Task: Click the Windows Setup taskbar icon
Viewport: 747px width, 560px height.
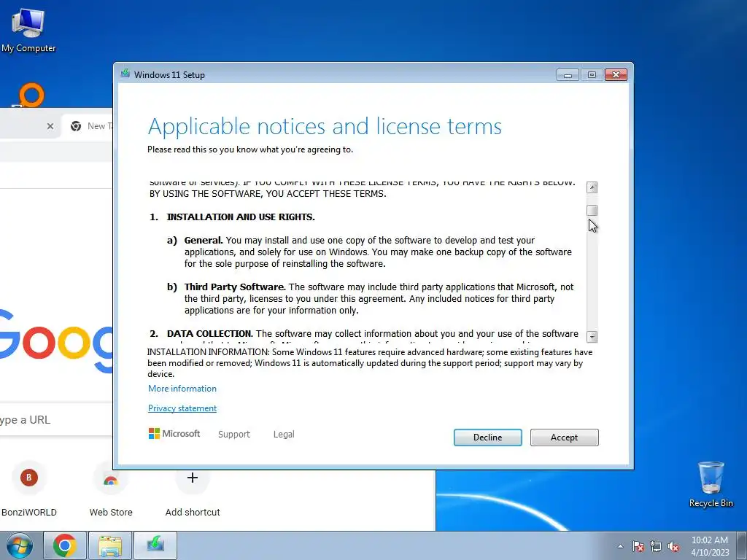Action: 155,545
